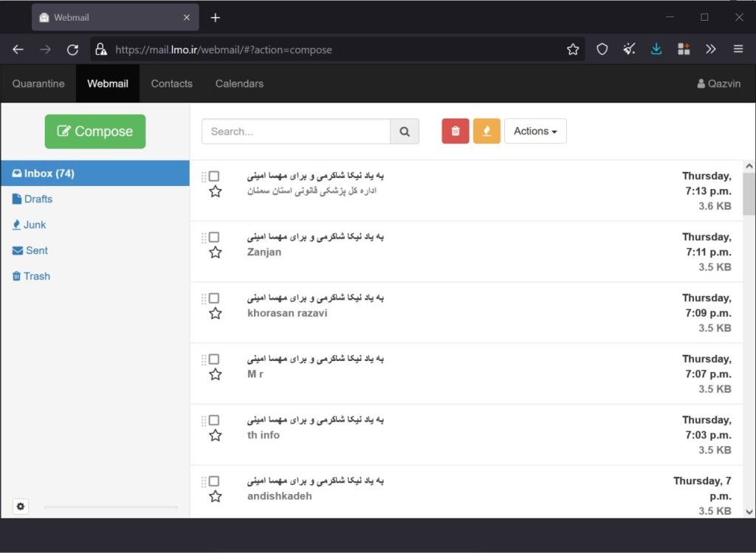Open settings gear in sidebar bottom
Screen dimensions: 756x553
[21, 506]
